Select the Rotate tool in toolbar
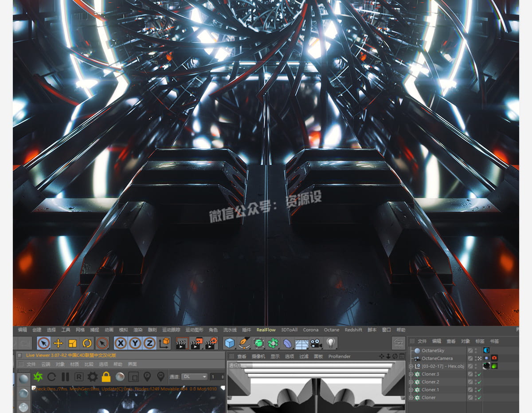This screenshot has width=532, height=413. pos(87,343)
